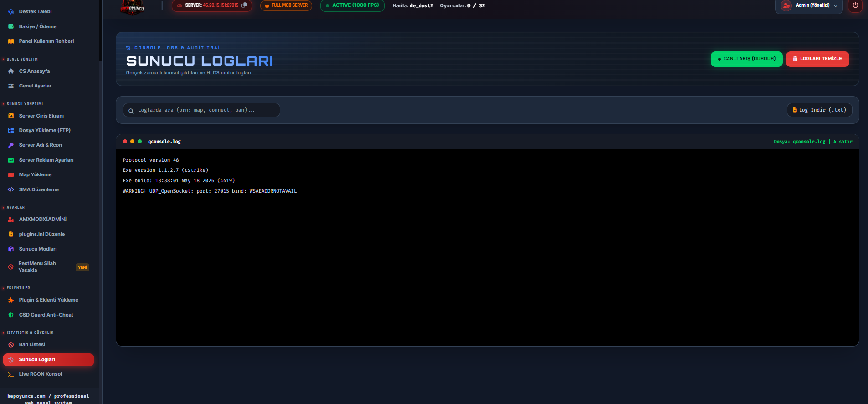This screenshot has width=868, height=404.
Task: Click the Admin avatar icon
Action: (786, 5)
